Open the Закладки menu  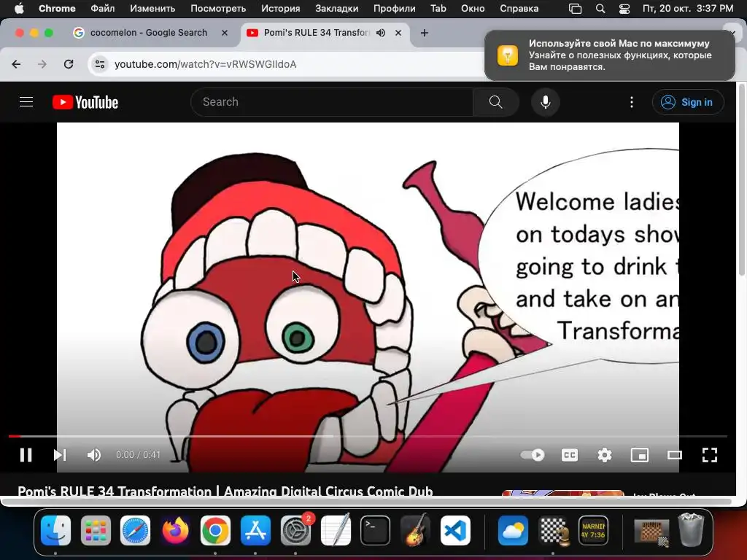click(x=337, y=8)
